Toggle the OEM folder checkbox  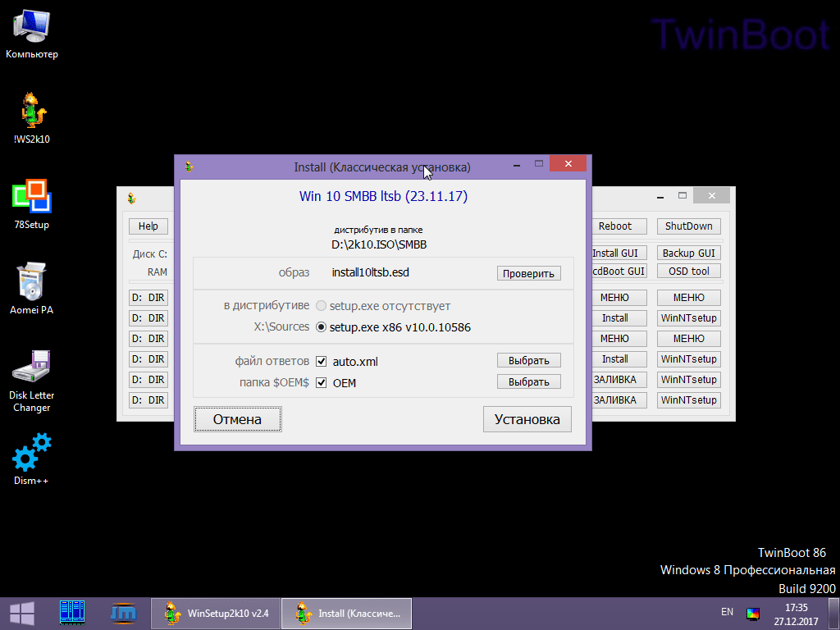pyautogui.click(x=322, y=382)
